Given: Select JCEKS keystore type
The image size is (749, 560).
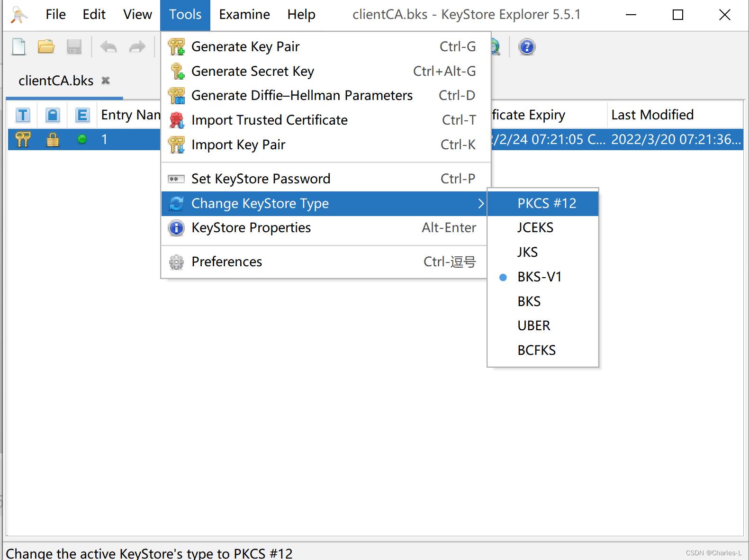Looking at the screenshot, I should [543, 227].
